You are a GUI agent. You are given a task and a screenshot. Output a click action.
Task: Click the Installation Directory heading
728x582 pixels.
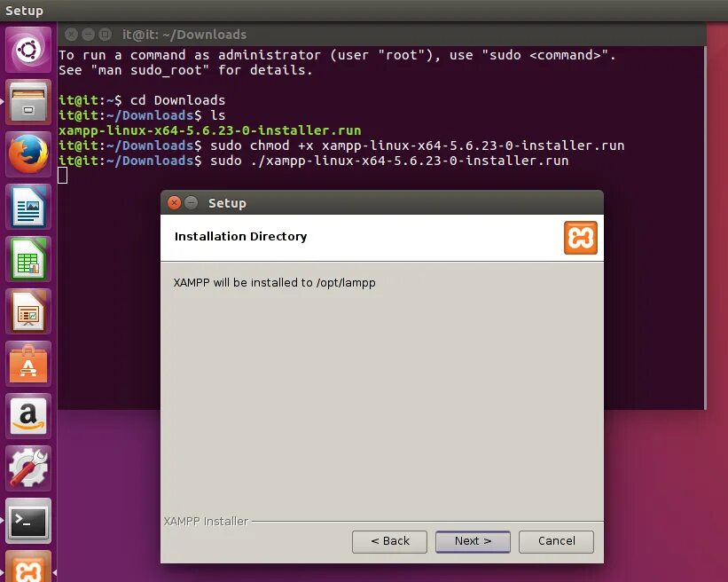coord(240,236)
